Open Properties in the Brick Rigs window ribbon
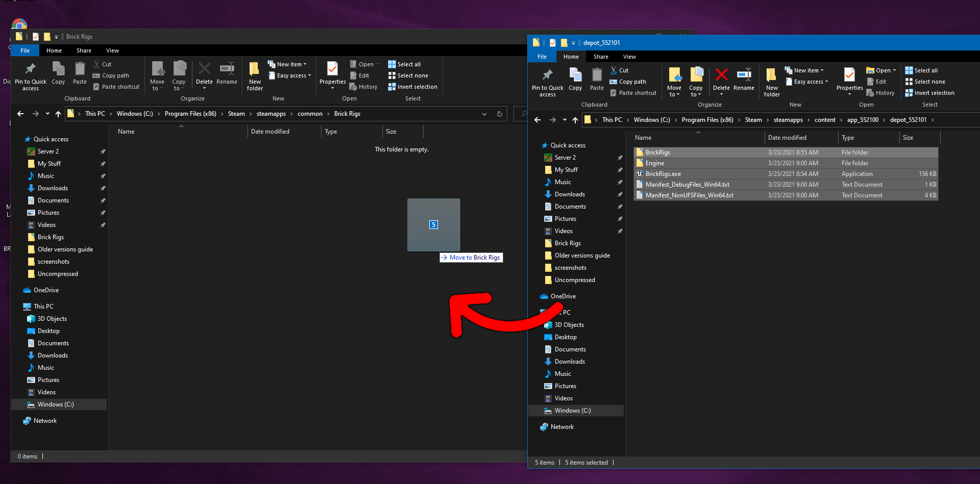980x484 pixels. [332, 75]
